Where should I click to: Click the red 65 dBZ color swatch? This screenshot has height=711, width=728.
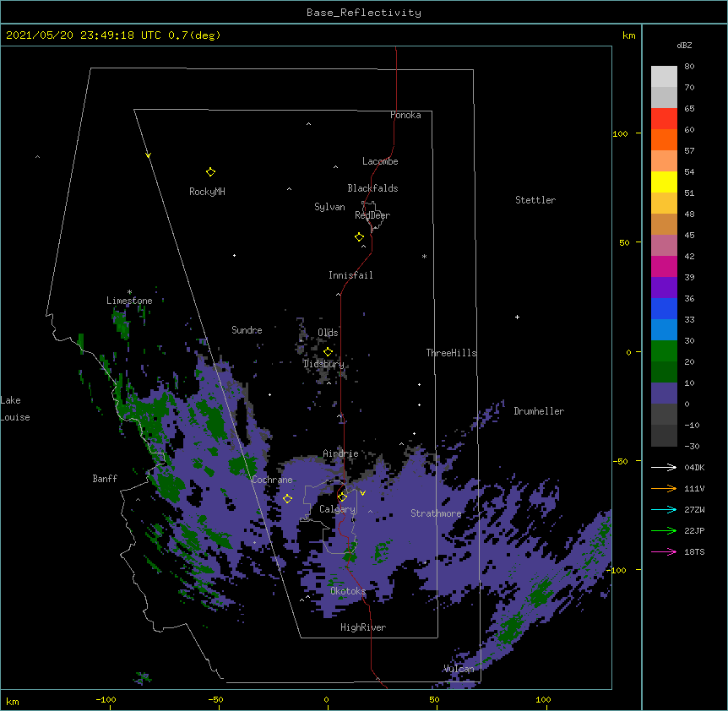pos(664,118)
